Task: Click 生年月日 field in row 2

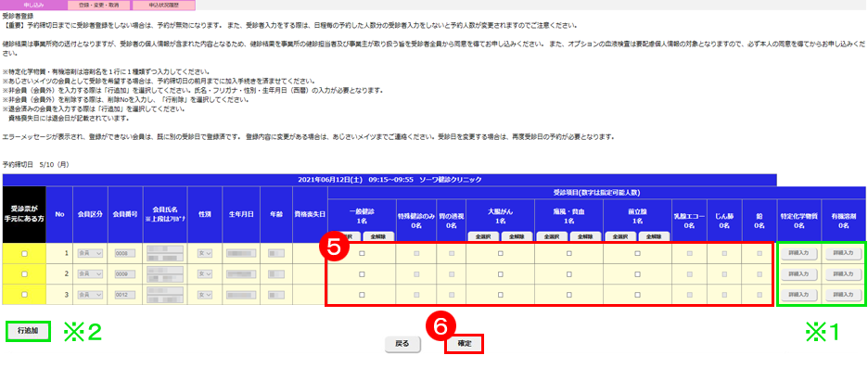Action: pyautogui.click(x=241, y=274)
